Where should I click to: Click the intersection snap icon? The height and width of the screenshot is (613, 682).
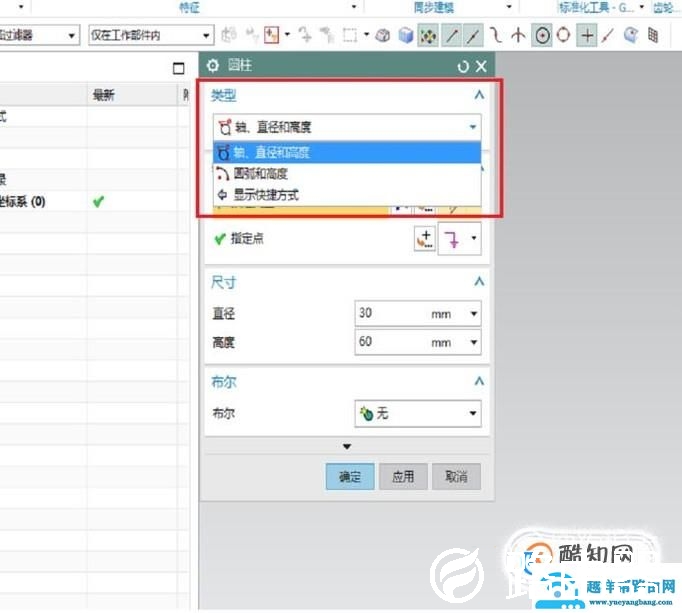tap(518, 35)
